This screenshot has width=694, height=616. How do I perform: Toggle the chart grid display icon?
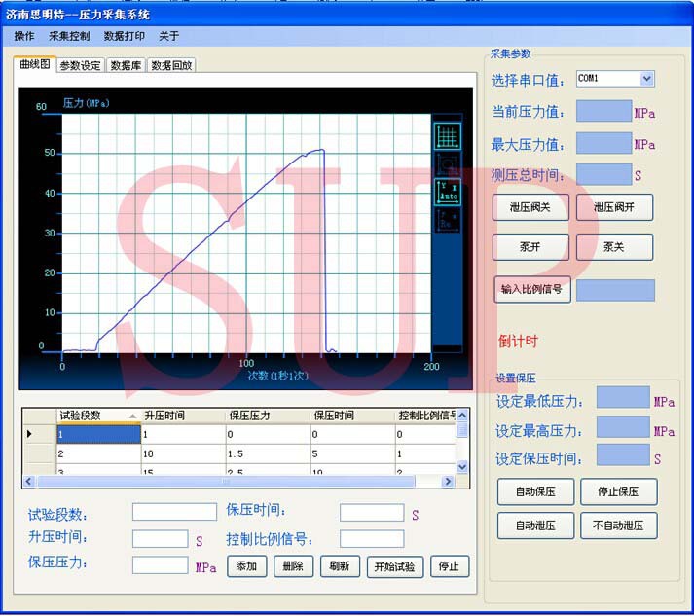pos(448,135)
